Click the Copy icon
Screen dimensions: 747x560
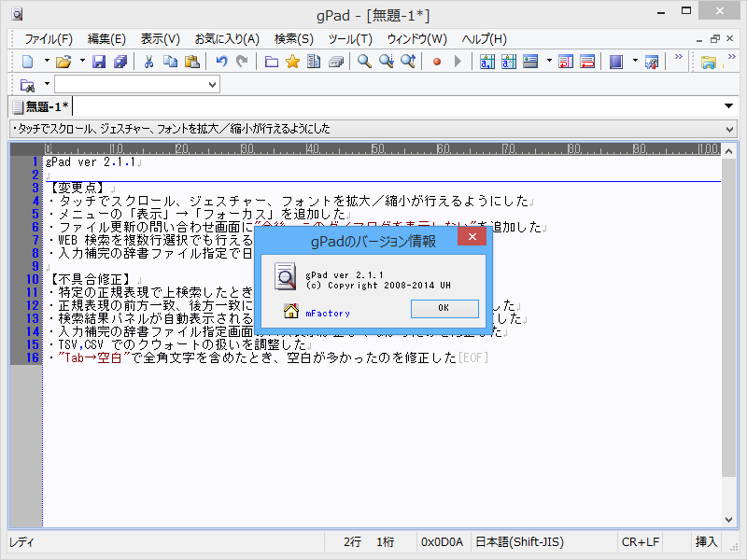170,62
